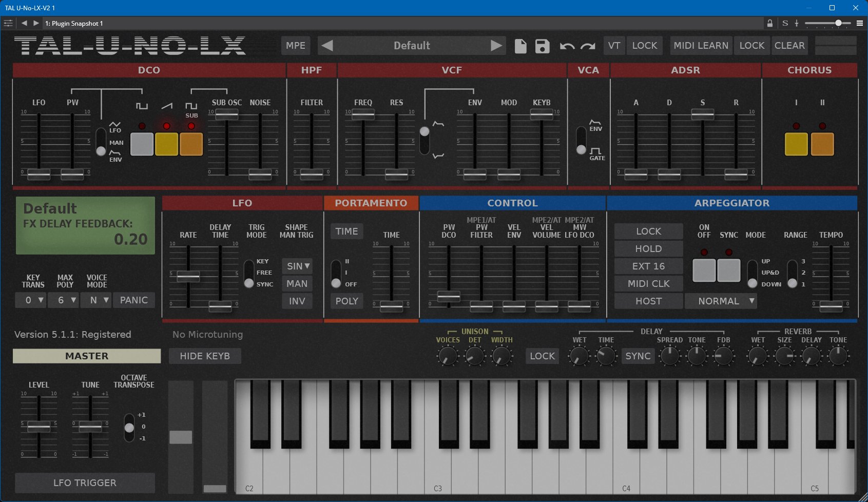
Task: Toggle the DCO sawtooth wave button
Action: click(x=166, y=144)
